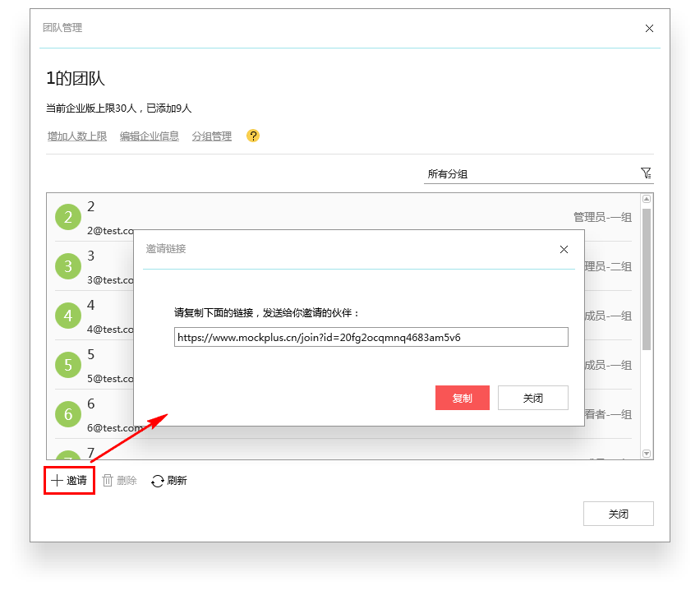This screenshot has width=700, height=595.
Task: Open the edit company info (编辑企业信息) link
Action: tap(150, 136)
